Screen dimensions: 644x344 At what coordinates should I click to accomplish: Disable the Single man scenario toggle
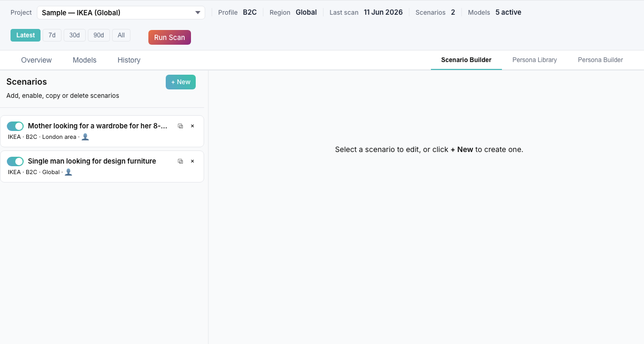15,161
